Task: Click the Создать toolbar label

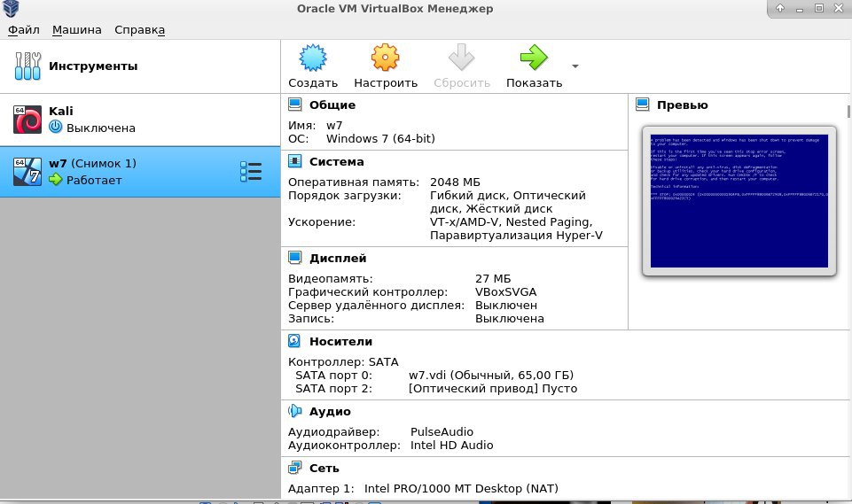Action: [313, 83]
